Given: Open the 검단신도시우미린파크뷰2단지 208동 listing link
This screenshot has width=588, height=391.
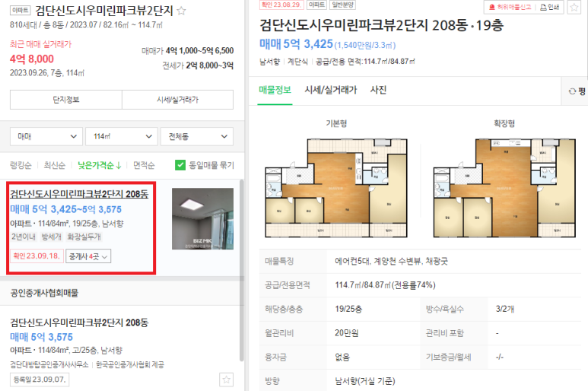Looking at the screenshot, I should 79,194.
